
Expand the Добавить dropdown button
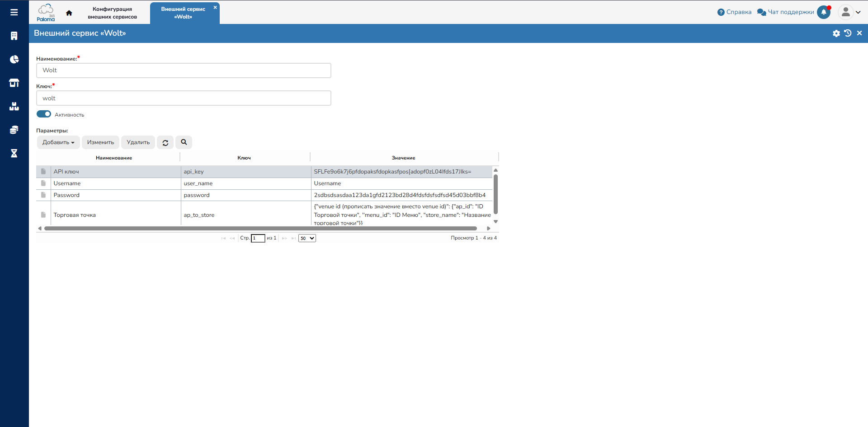[58, 142]
